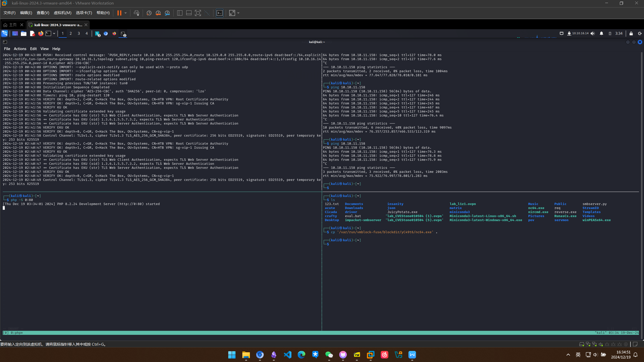Screen dimensions: 644x362
Task: Revert VM to previous snapshot icon
Action: click(158, 13)
